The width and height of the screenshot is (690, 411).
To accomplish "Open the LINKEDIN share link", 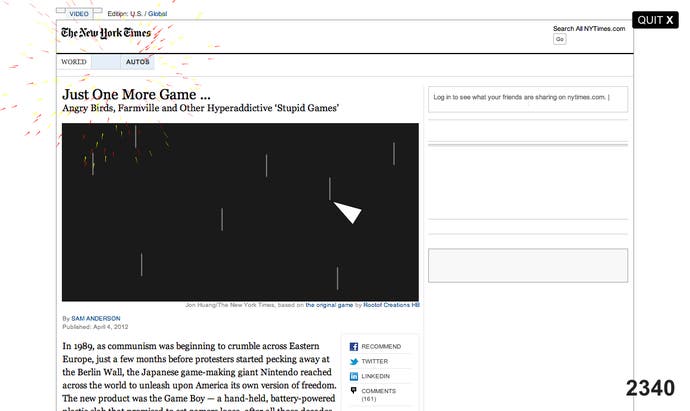I will tap(375, 376).
